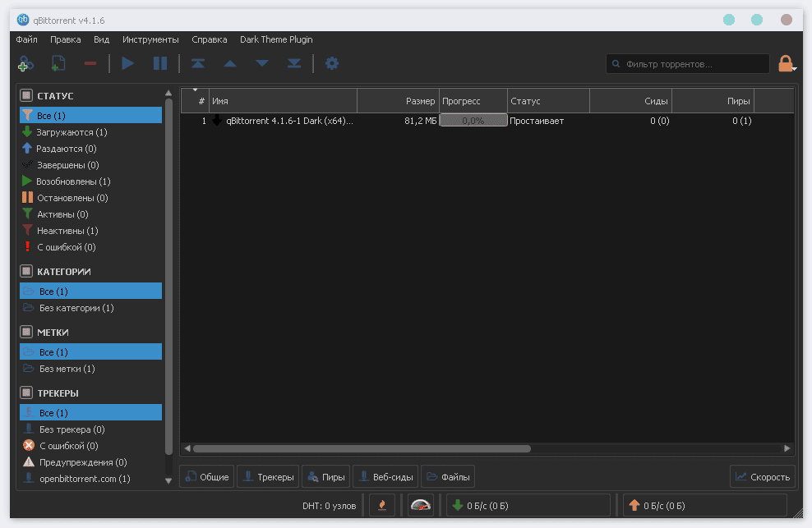Screen dimensions: 812x528
Task: Select tracker filter С ошибкой (0)
Action: [90, 446]
